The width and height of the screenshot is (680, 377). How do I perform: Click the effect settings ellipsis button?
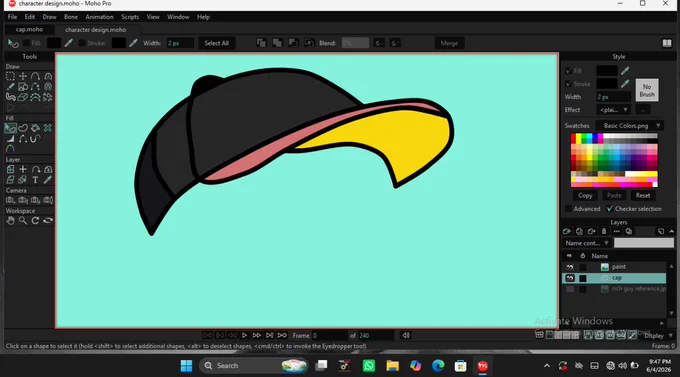pos(643,110)
